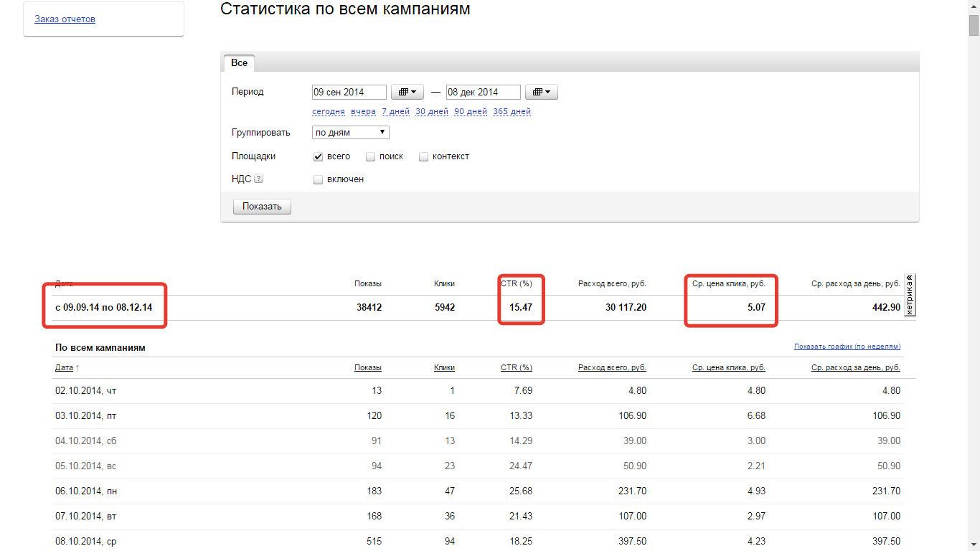Toggle the всего checkbox
Image resolution: width=980 pixels, height=551 pixels.
[318, 156]
